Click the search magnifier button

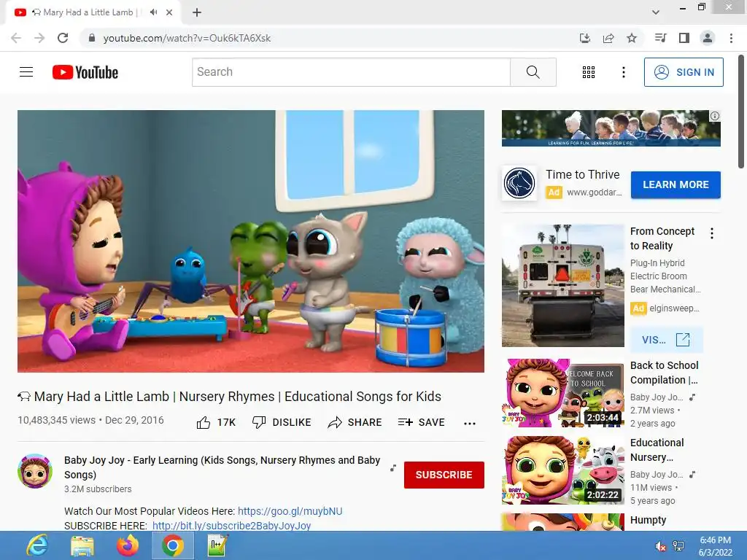(x=533, y=72)
